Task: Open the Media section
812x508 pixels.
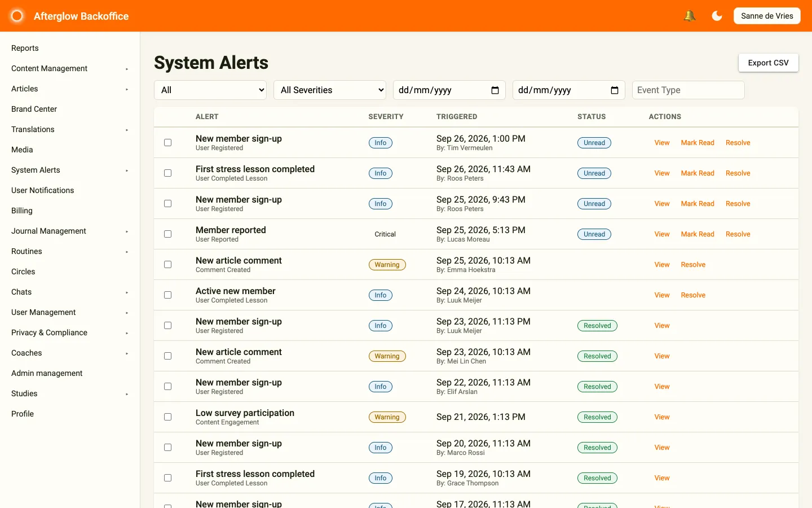Action: (22, 150)
